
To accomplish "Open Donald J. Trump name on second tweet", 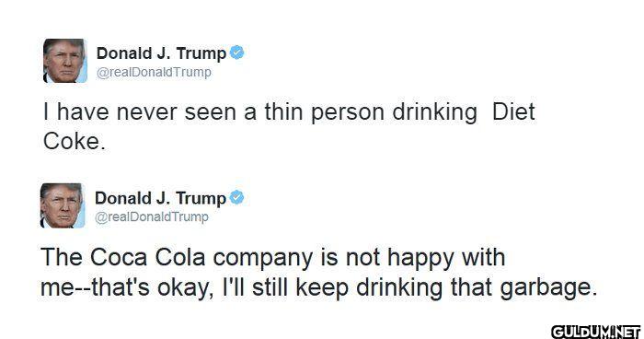I will (160, 198).
